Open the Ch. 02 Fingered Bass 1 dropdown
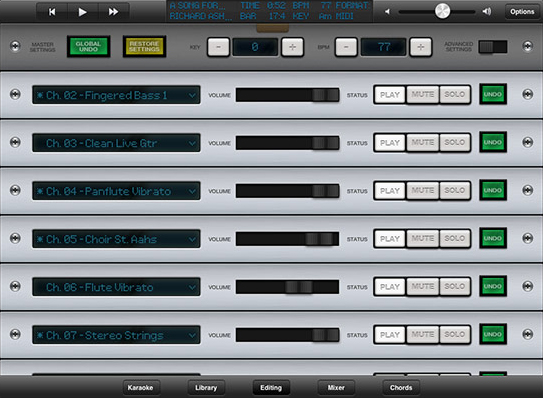This screenshot has height=398, width=543. 116,95
